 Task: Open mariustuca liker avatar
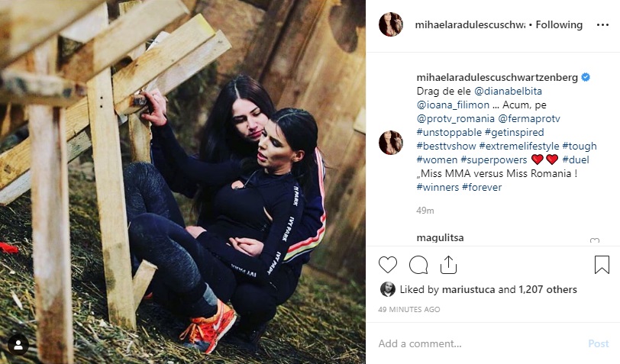coord(388,290)
